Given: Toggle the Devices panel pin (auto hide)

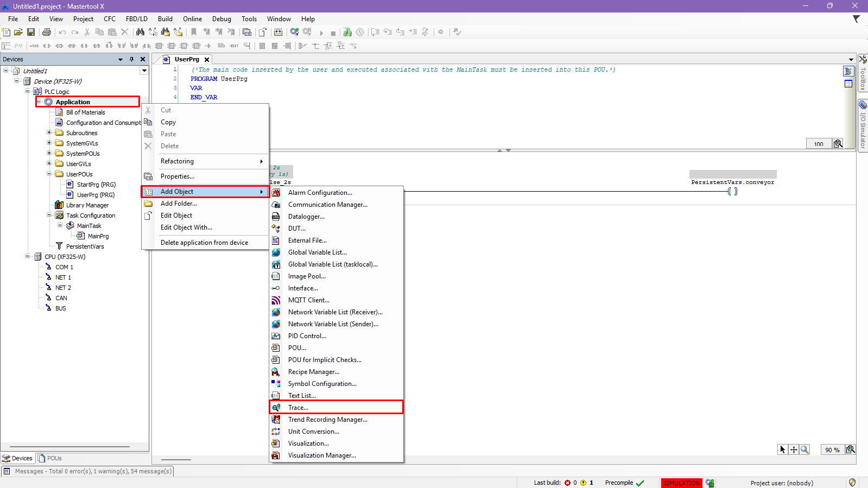Looking at the screenshot, I should click(131, 59).
